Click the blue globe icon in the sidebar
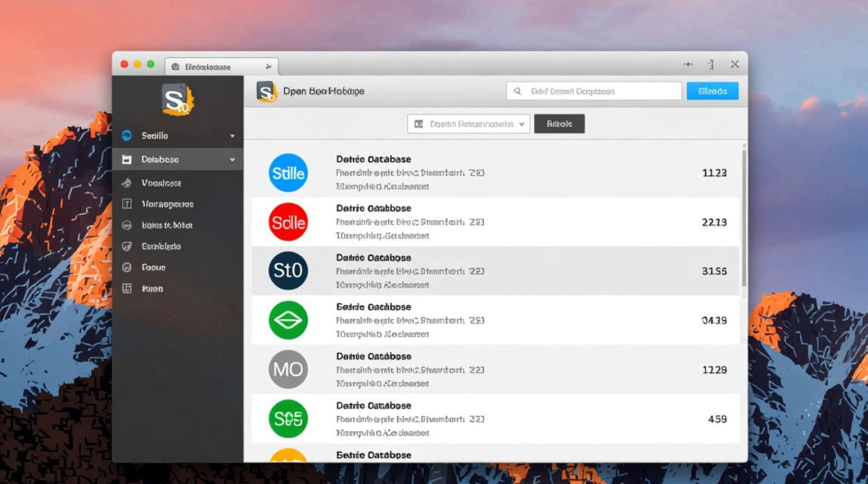 tap(127, 136)
